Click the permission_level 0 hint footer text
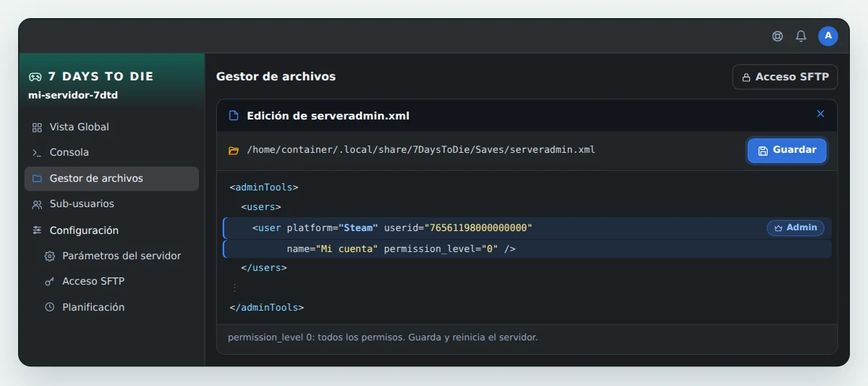 383,337
